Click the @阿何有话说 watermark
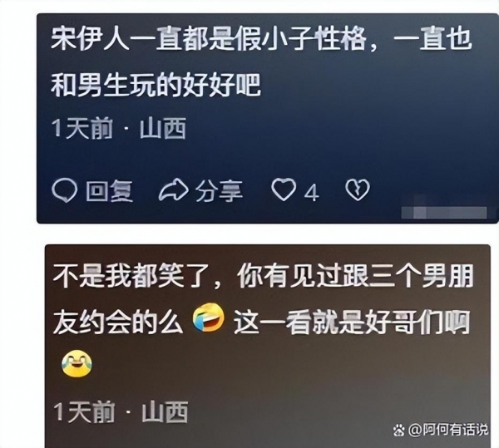The width and height of the screenshot is (499, 448). click(448, 430)
